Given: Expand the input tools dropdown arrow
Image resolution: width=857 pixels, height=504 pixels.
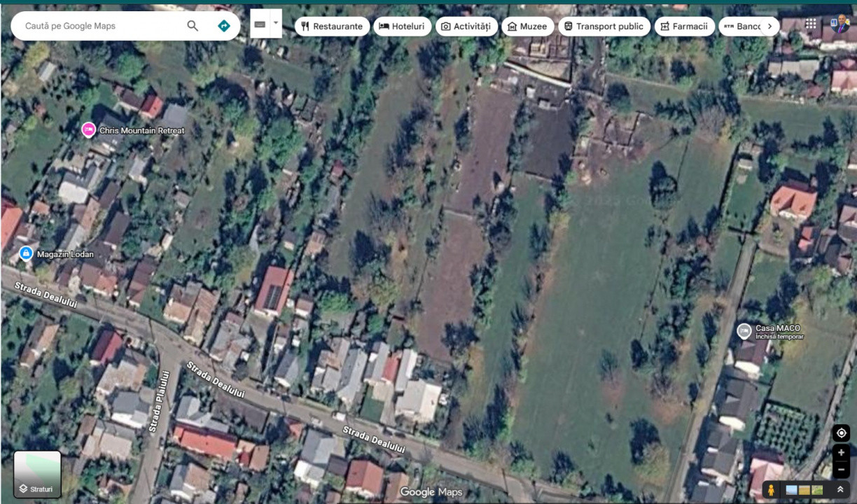Looking at the screenshot, I should pos(276,24).
